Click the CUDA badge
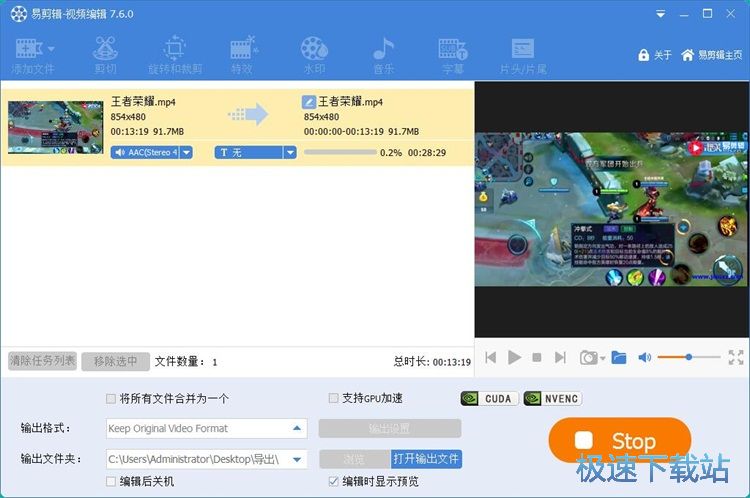Viewport: 750px width, 498px height. click(x=489, y=398)
